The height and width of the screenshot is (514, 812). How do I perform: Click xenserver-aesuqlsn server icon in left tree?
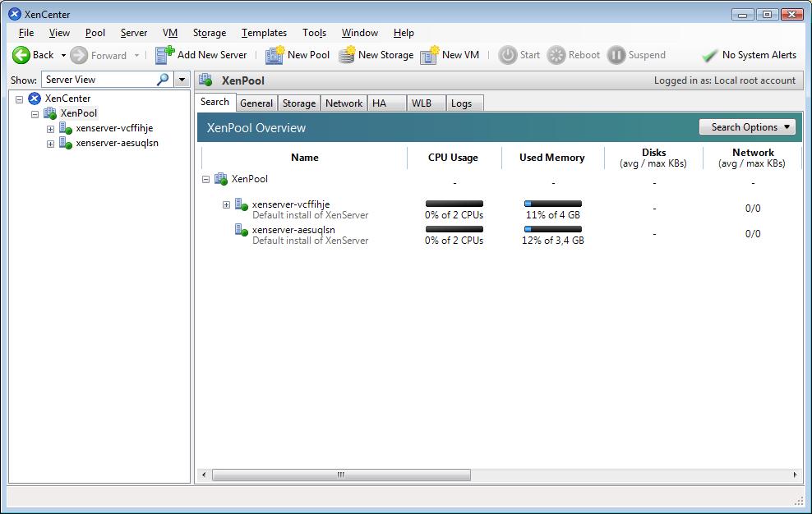65,143
